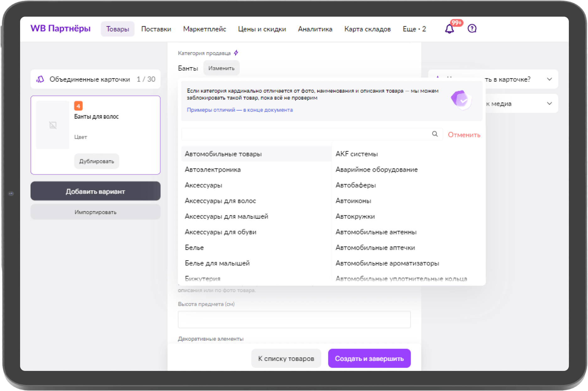
Task: Open Примеры отличий document link
Action: point(240,110)
